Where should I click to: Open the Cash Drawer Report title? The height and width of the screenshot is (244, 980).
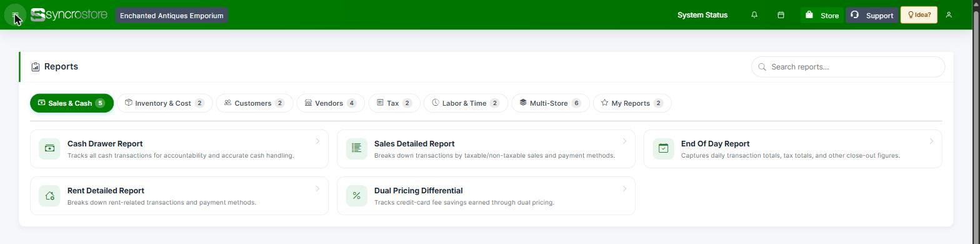105,144
